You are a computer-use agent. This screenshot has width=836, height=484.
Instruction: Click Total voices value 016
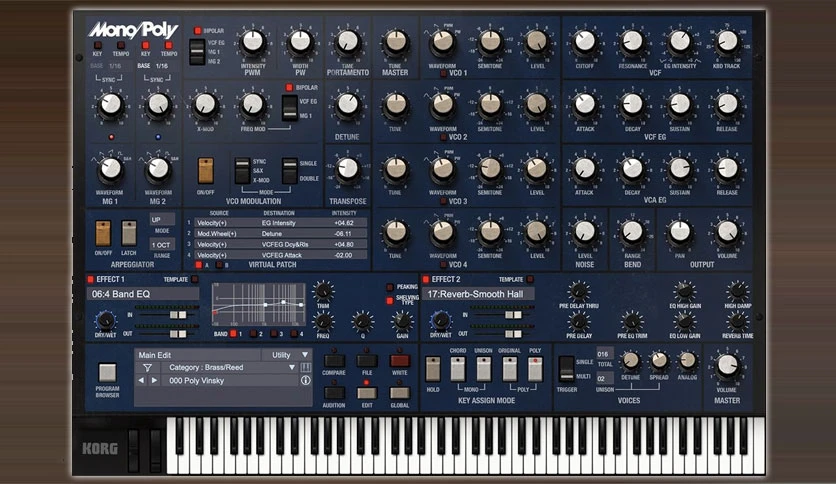pyautogui.click(x=604, y=354)
